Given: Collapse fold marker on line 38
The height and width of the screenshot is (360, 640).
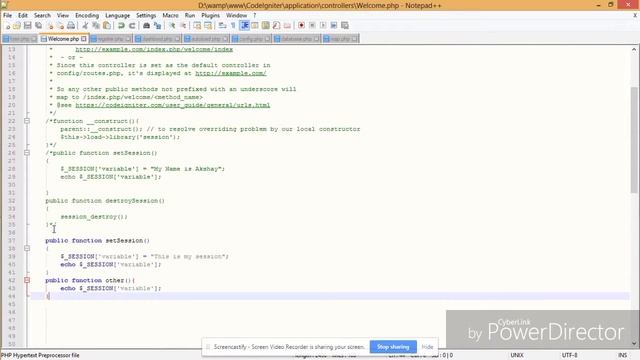Looking at the screenshot, I should click(27, 248).
